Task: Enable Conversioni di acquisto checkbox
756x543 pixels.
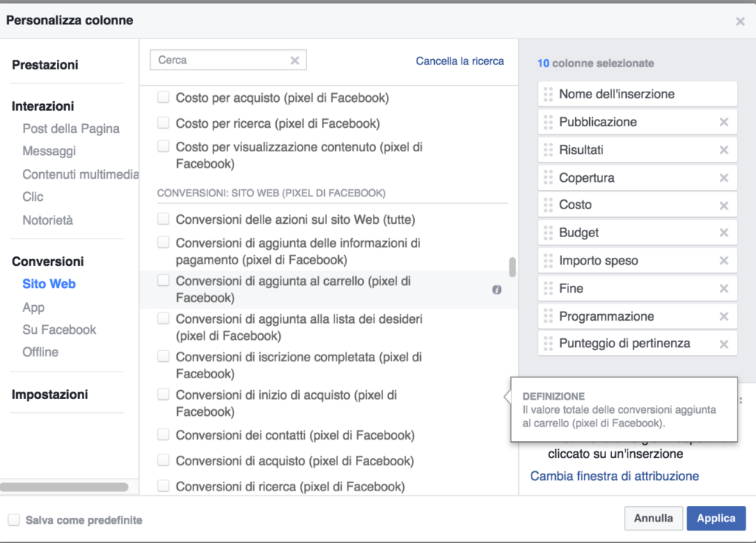Action: click(x=163, y=460)
